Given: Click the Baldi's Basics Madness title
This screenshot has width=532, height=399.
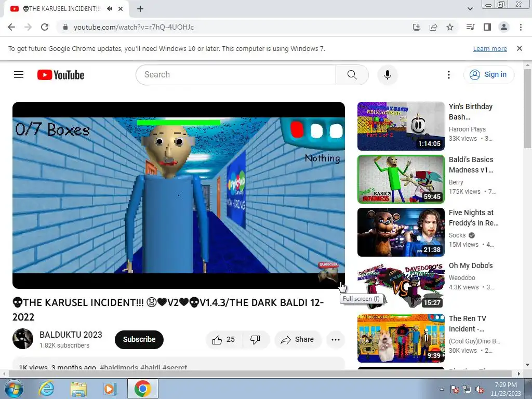Looking at the screenshot, I should [471, 165].
